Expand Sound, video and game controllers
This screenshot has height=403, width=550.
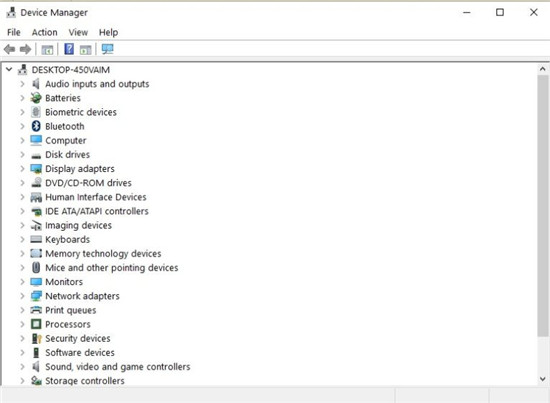click(x=22, y=367)
